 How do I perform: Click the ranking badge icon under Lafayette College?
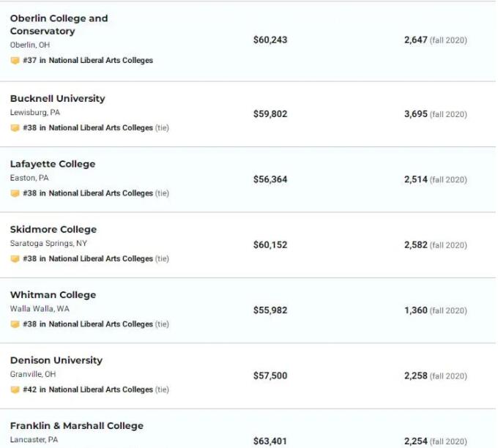(x=15, y=193)
